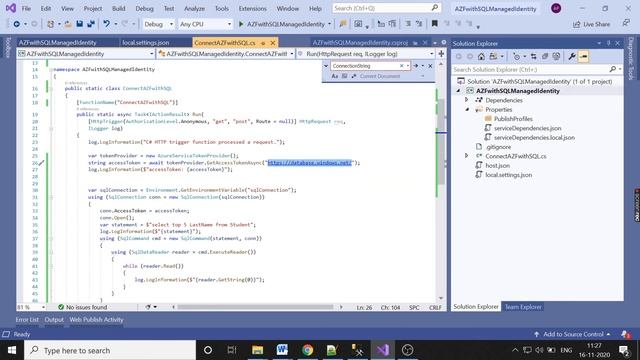The width and height of the screenshot is (640, 360).
Task: Click Switch Views icon in Solution Explorer
Action: pyautogui.click(x=493, y=57)
